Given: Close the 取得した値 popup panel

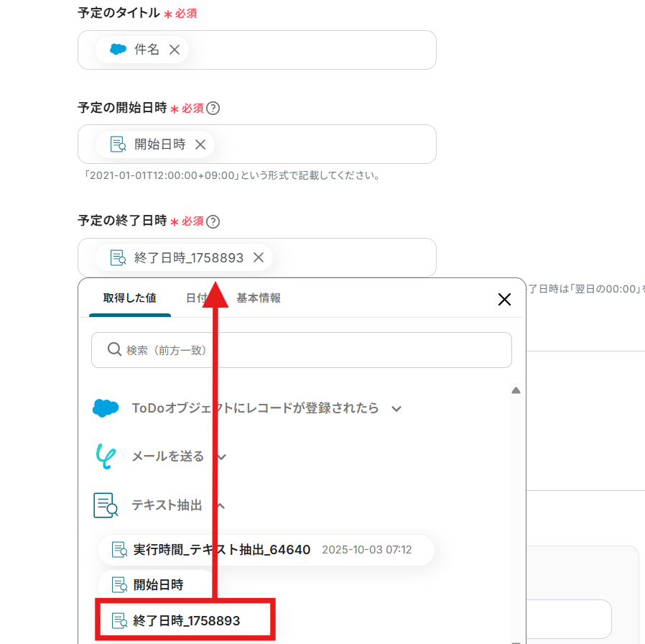Looking at the screenshot, I should click(x=504, y=299).
